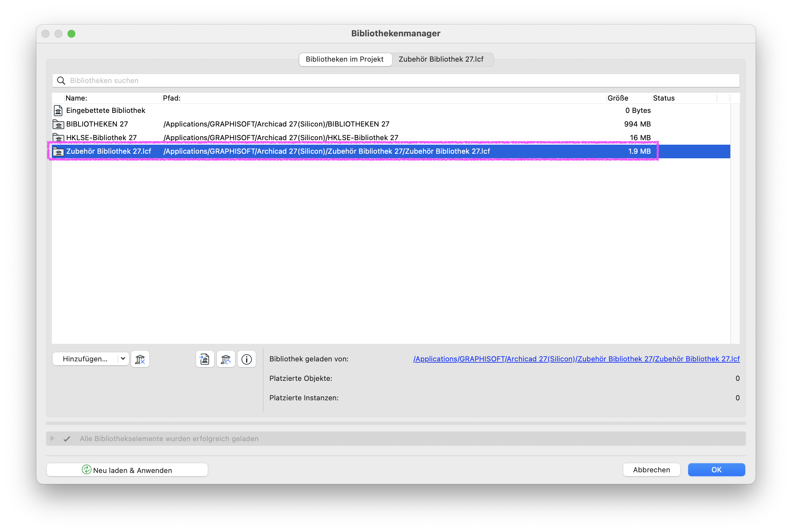Confirm with the OK button
792x532 pixels.
coord(716,470)
